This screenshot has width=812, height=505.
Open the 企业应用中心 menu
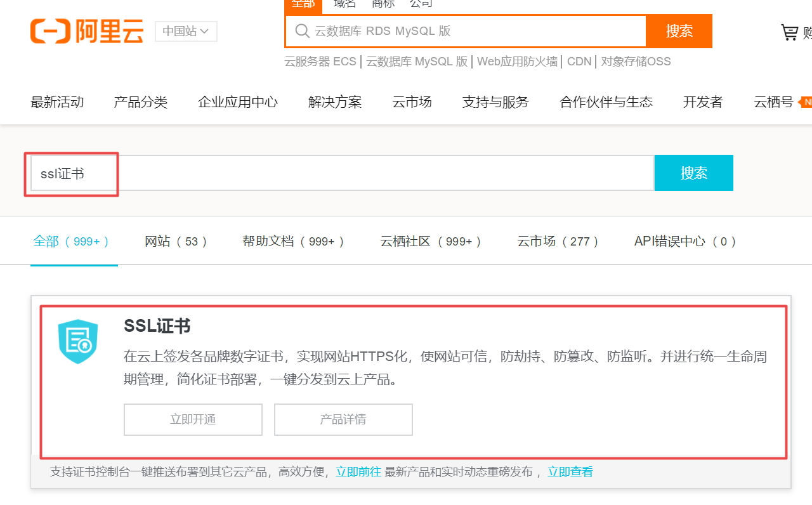[x=238, y=102]
